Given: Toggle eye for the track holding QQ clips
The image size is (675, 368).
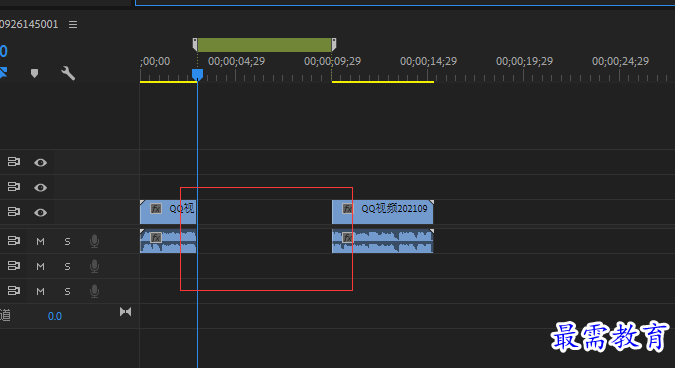Looking at the screenshot, I should click(x=40, y=212).
